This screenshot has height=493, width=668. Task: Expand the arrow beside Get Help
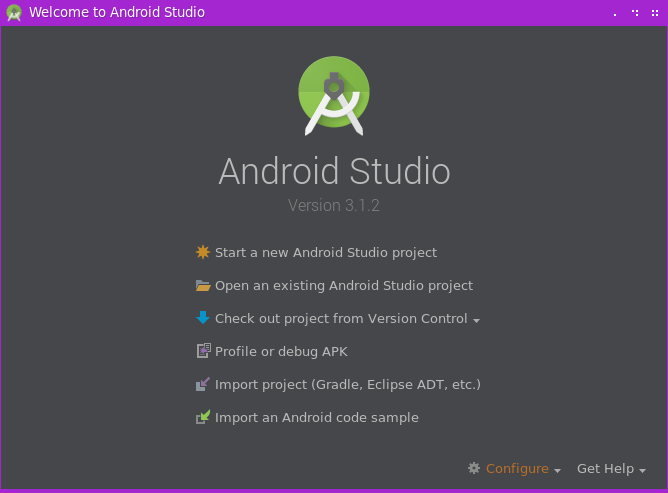pyautogui.click(x=642, y=470)
